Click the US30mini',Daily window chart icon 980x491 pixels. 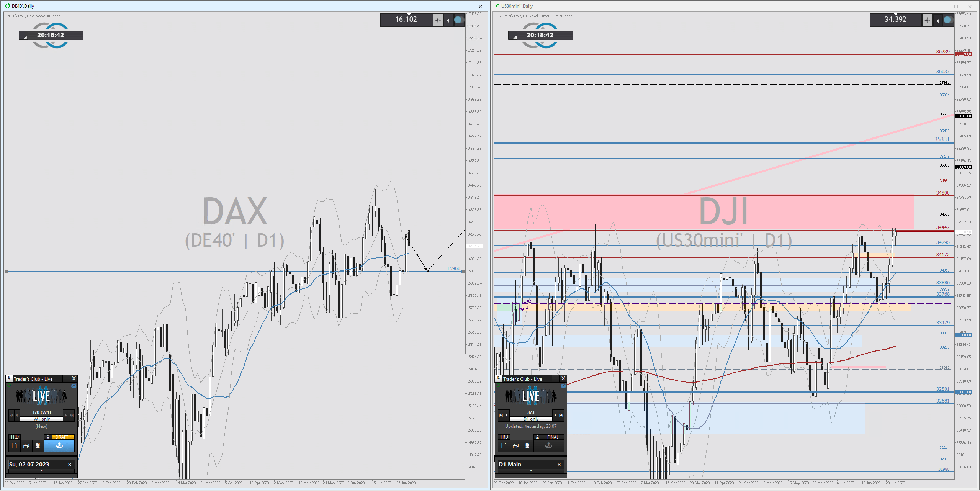pyautogui.click(x=497, y=6)
